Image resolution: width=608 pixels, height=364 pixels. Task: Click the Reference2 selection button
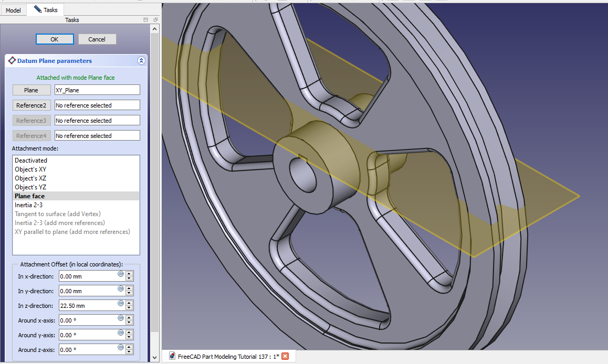pos(32,105)
